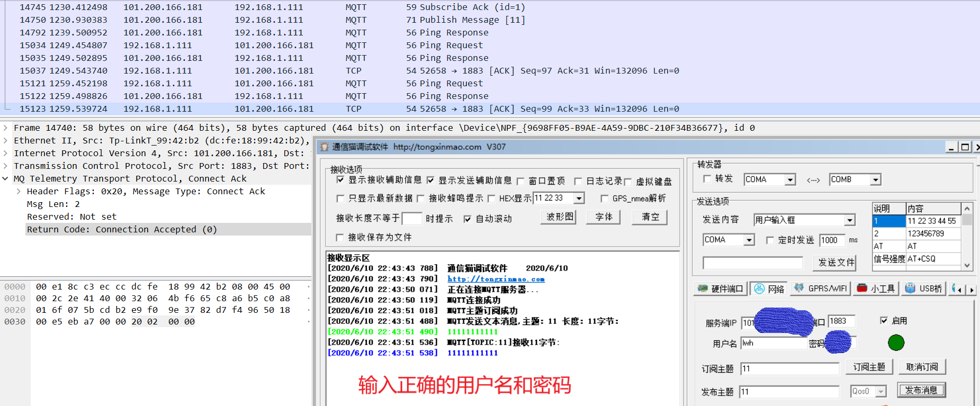Open the Qos0 dropdown
Image resolution: width=980 pixels, height=406 pixels.
click(881, 392)
